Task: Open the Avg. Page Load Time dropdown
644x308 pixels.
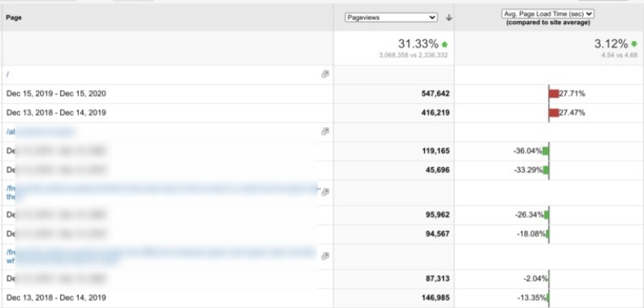Action: [x=548, y=14]
